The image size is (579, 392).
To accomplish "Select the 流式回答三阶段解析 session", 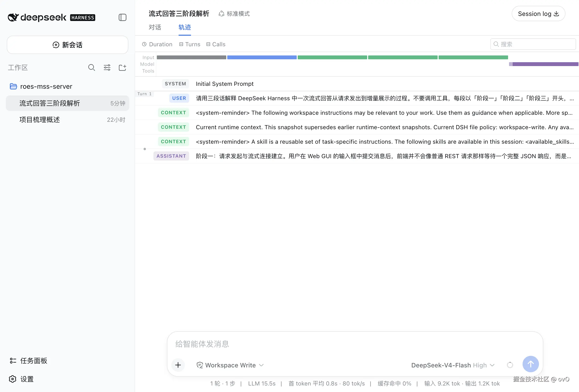I will pyautogui.click(x=68, y=103).
